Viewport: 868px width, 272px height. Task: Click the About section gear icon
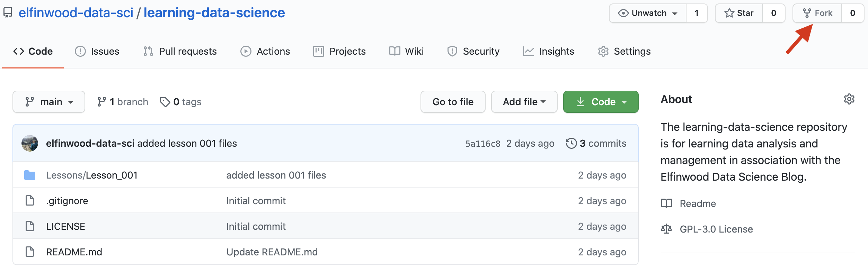[849, 99]
